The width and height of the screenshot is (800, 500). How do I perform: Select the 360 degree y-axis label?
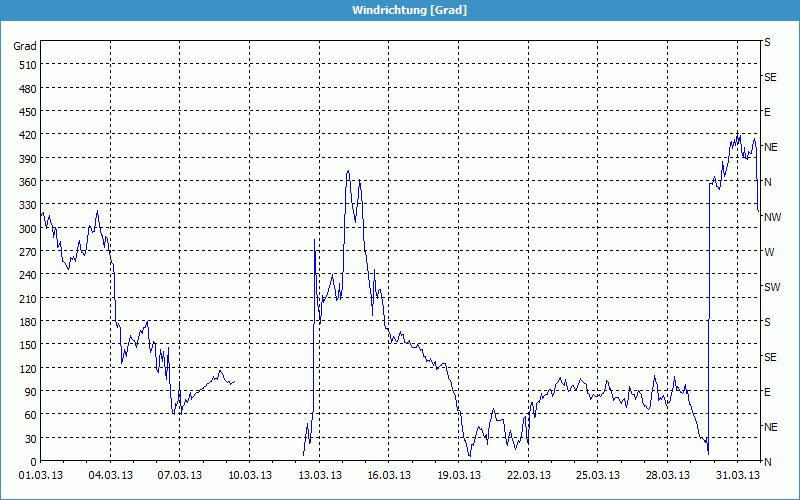pyautogui.click(x=27, y=182)
